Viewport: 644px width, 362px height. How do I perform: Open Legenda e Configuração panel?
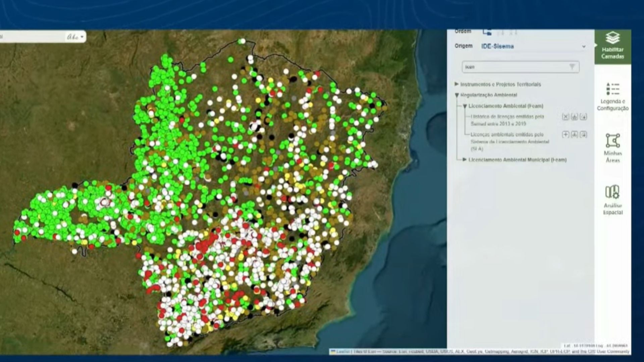coord(613,97)
